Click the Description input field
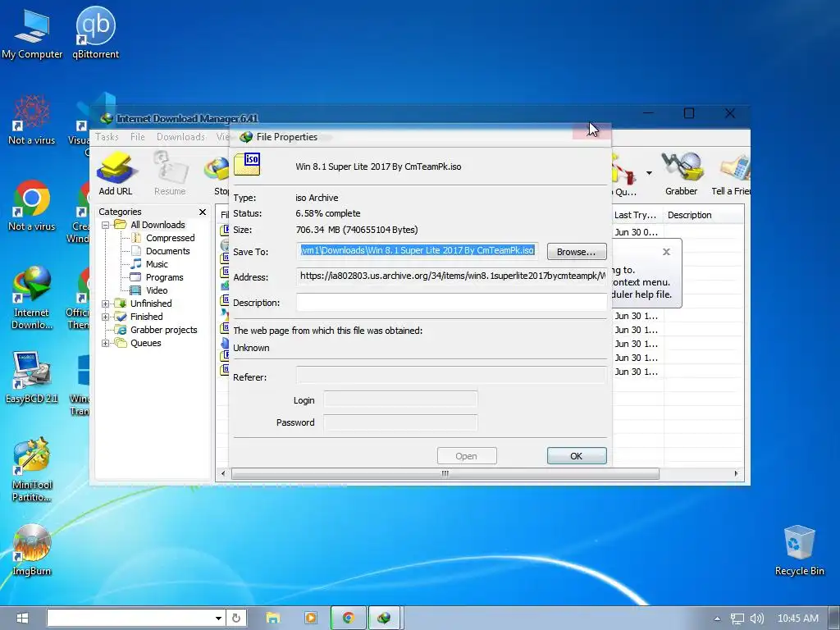The width and height of the screenshot is (840, 630). (452, 303)
